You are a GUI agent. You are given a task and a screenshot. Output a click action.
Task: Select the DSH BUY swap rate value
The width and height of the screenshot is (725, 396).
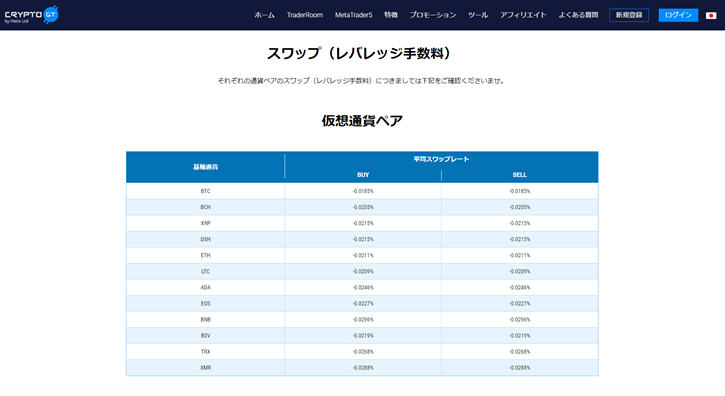click(x=363, y=239)
